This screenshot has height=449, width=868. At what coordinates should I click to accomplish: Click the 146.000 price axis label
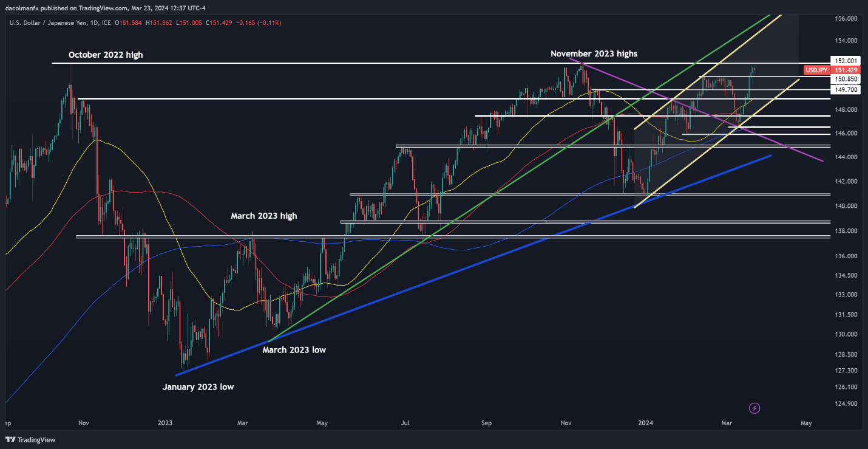[x=846, y=133]
